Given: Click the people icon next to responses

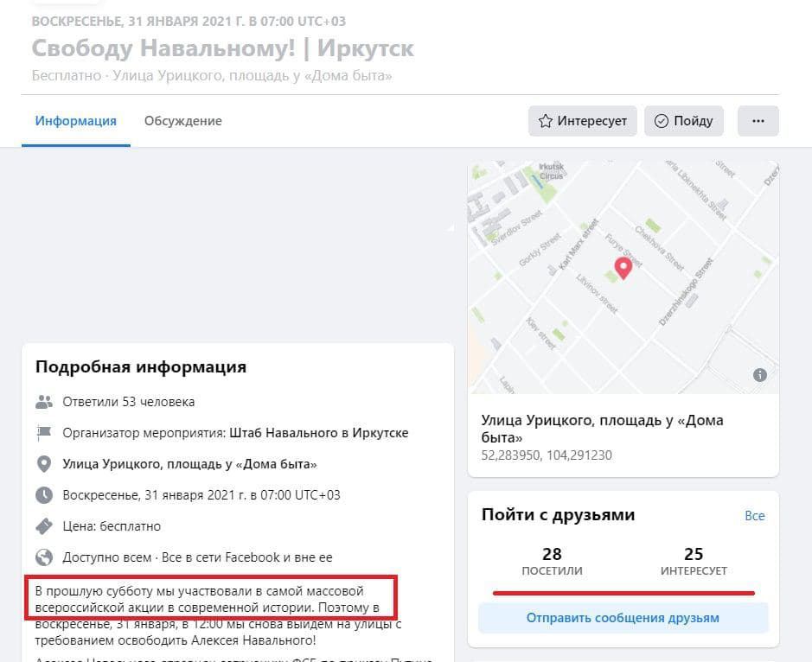Looking at the screenshot, I should [44, 402].
